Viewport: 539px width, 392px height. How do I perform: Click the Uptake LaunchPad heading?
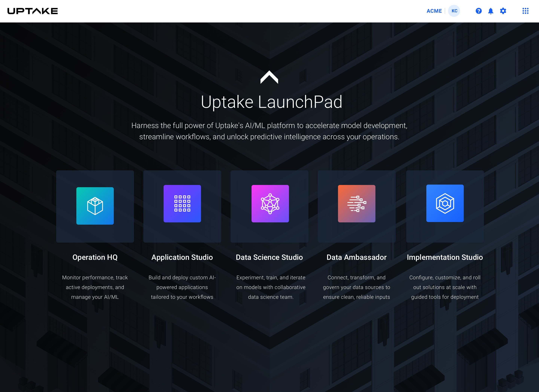[271, 102]
